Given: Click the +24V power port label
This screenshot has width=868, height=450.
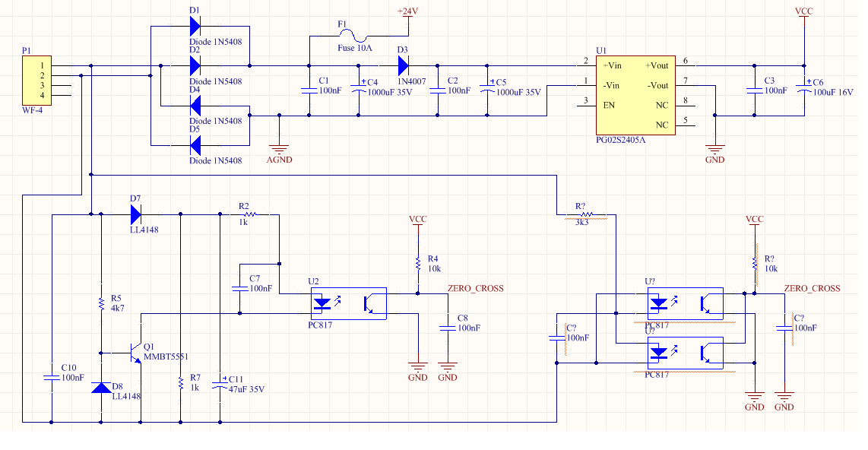Looking at the screenshot, I should tap(408, 12).
